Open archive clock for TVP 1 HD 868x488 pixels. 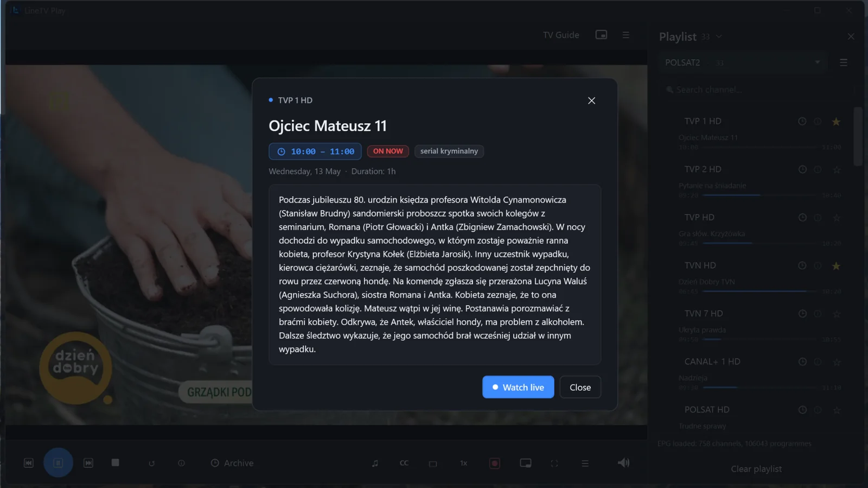[x=802, y=122]
